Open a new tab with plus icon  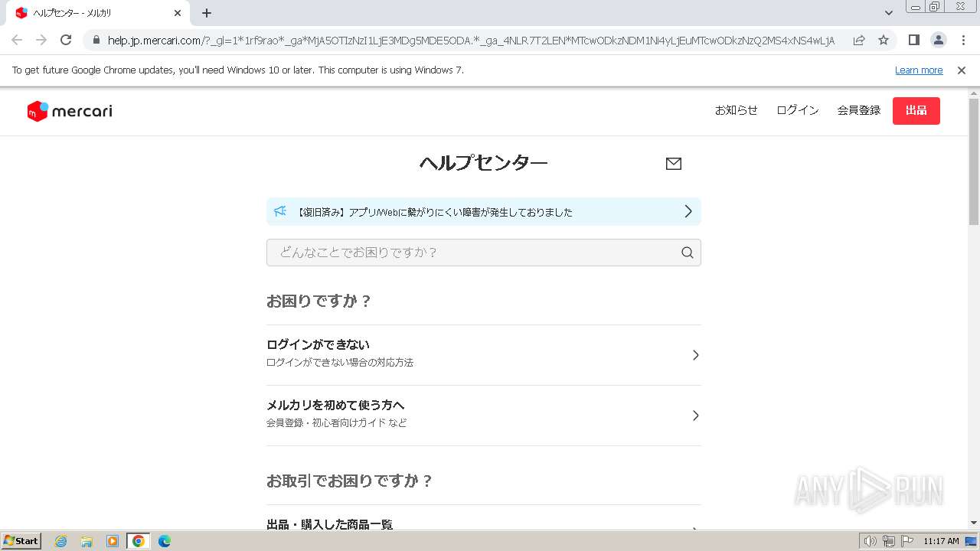coord(207,13)
